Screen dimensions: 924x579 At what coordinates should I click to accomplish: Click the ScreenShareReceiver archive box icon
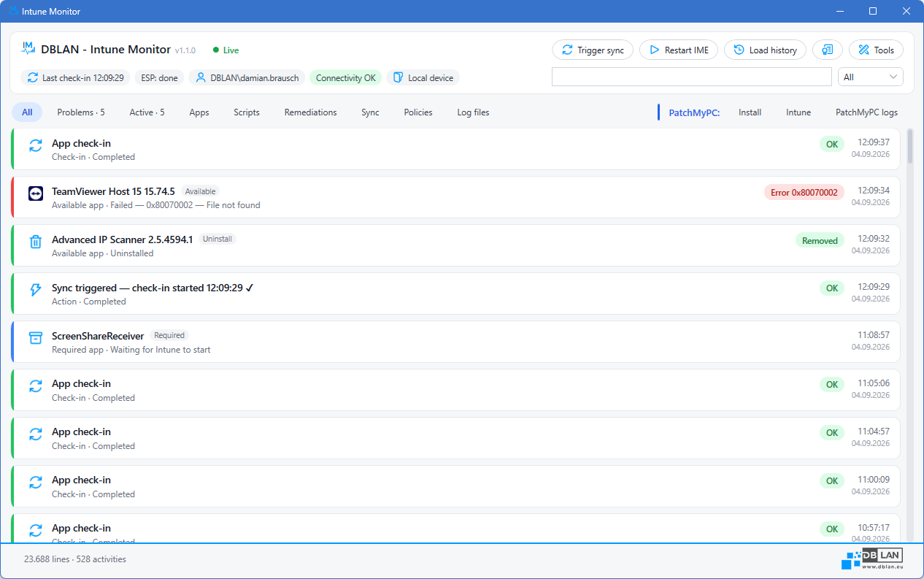tap(36, 338)
